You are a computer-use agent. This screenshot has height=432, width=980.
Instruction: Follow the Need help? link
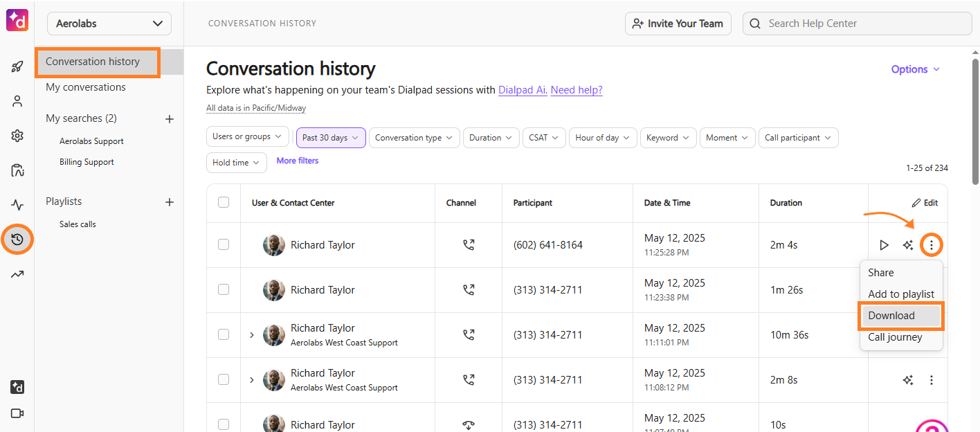(x=577, y=90)
